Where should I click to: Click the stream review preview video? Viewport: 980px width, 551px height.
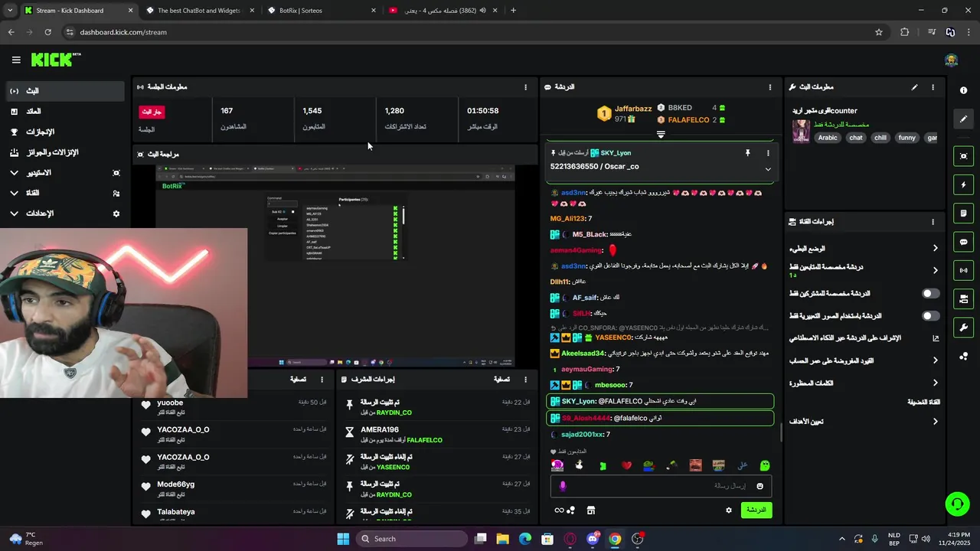(x=335, y=266)
